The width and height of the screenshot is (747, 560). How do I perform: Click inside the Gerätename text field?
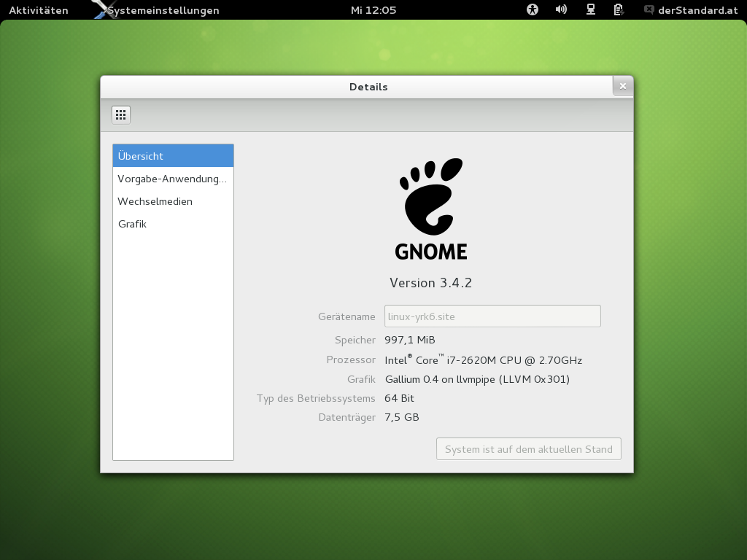click(492, 316)
